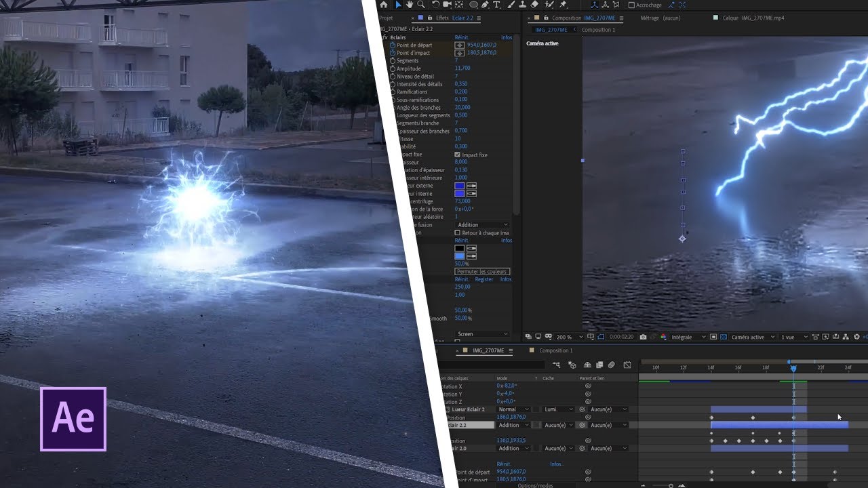The width and height of the screenshot is (868, 488).
Task: Open the channel display RGB icon
Action: (x=663, y=337)
